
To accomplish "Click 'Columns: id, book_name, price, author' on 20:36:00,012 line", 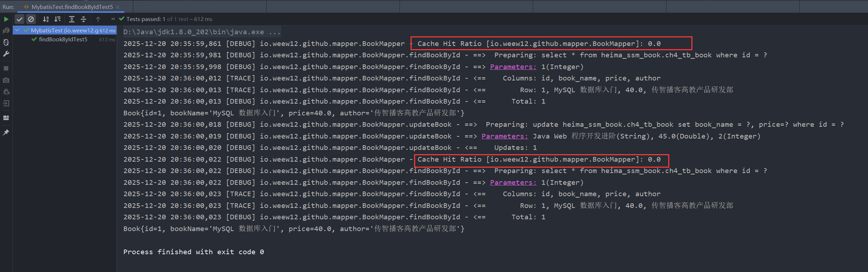I will point(582,78).
